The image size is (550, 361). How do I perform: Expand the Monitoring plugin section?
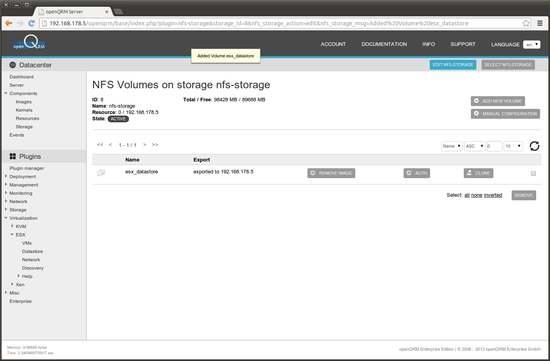[x=6, y=193]
